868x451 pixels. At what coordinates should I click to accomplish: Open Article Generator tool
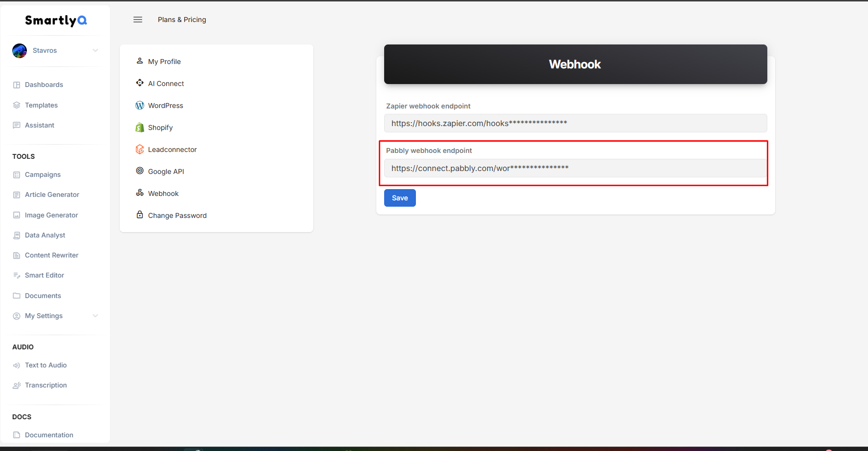pos(52,194)
